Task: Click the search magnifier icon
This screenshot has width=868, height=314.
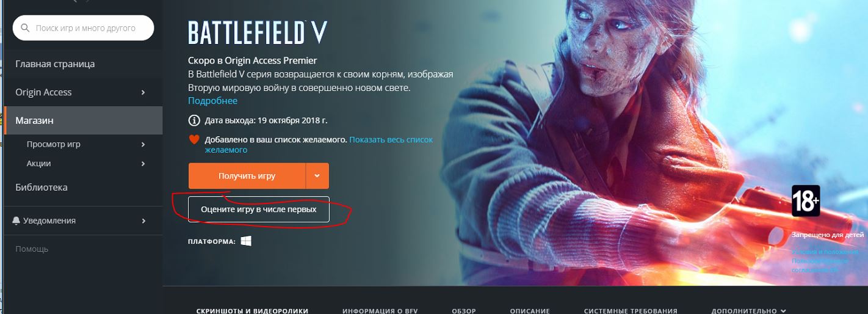Action: tap(25, 28)
